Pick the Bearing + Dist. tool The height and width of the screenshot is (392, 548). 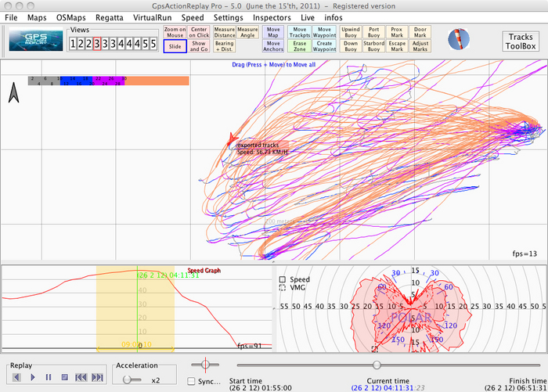pyautogui.click(x=225, y=46)
